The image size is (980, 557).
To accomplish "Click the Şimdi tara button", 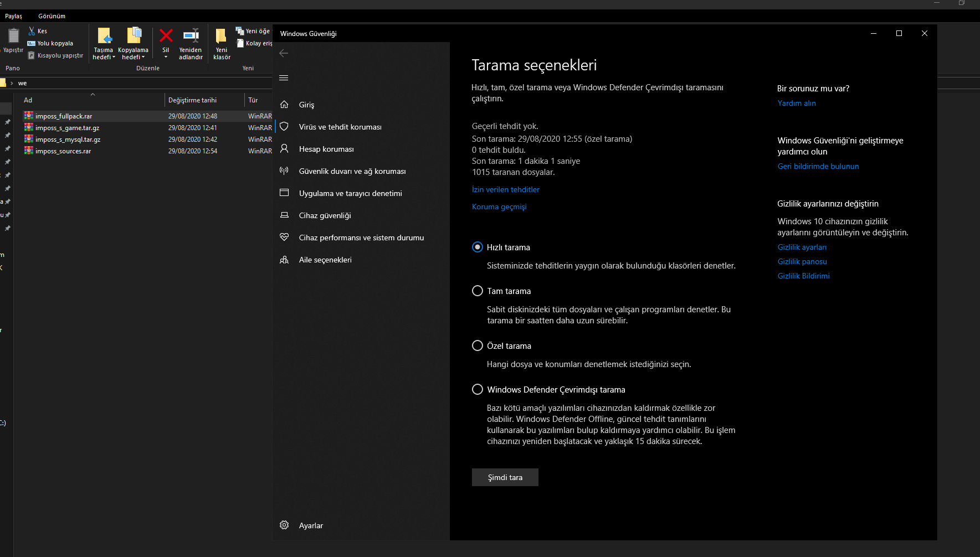I will pyautogui.click(x=505, y=477).
